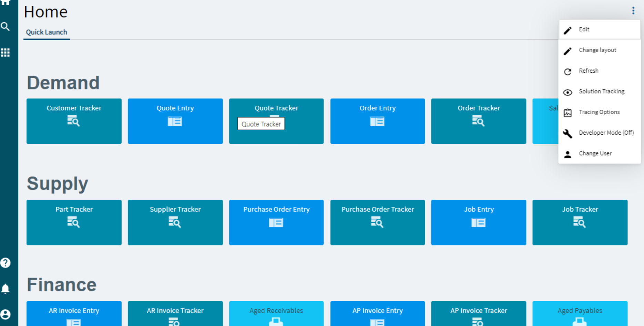644x326 pixels.
Task: Click the Job Entry form icon
Action: pos(478,223)
